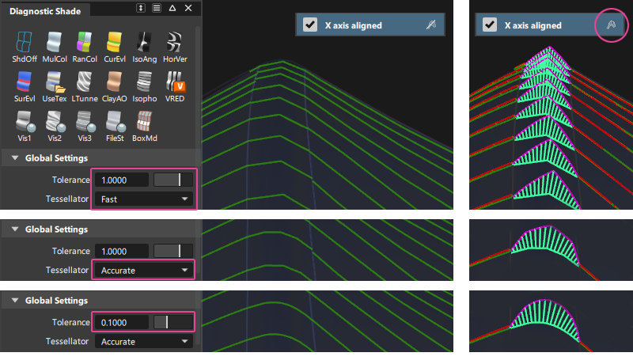Collapse the second Global Settings section
This screenshot has height=364, width=633.
[15, 229]
